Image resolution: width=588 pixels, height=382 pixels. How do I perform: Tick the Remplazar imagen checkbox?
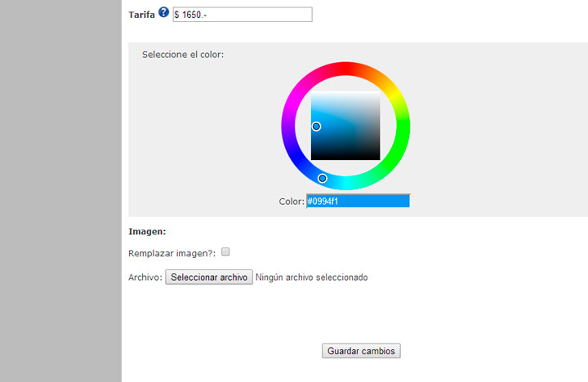click(225, 252)
